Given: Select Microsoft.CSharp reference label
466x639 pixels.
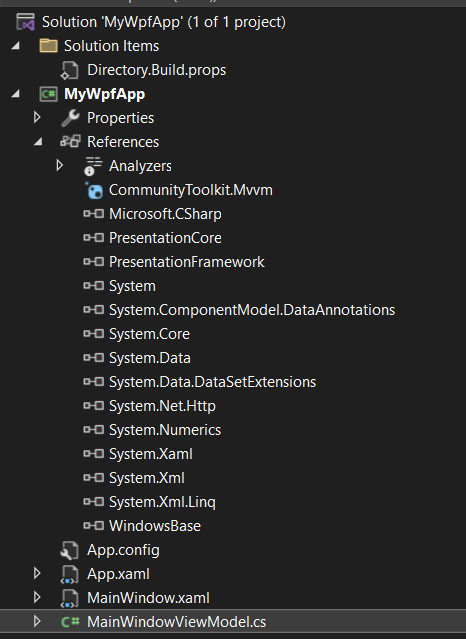Looking at the screenshot, I should point(165,214).
